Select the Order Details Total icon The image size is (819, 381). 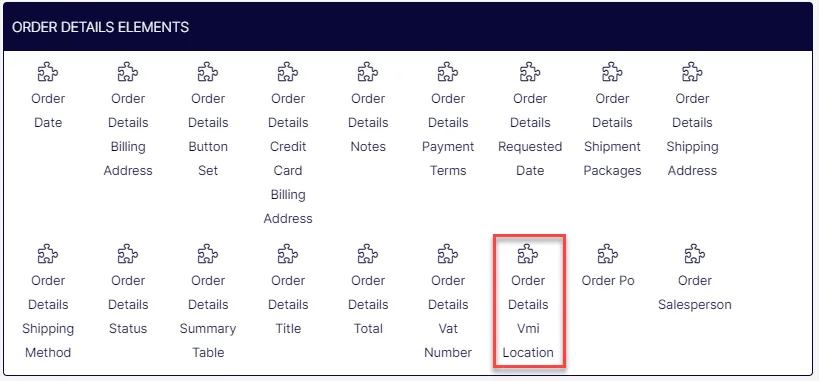(x=368, y=254)
